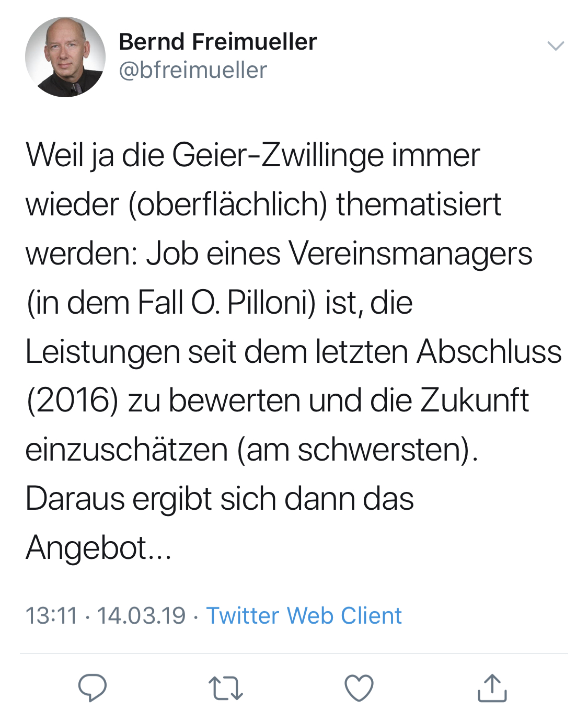The height and width of the screenshot is (722, 588).
Task: Expand the tweet options chevron
Action: click(555, 46)
